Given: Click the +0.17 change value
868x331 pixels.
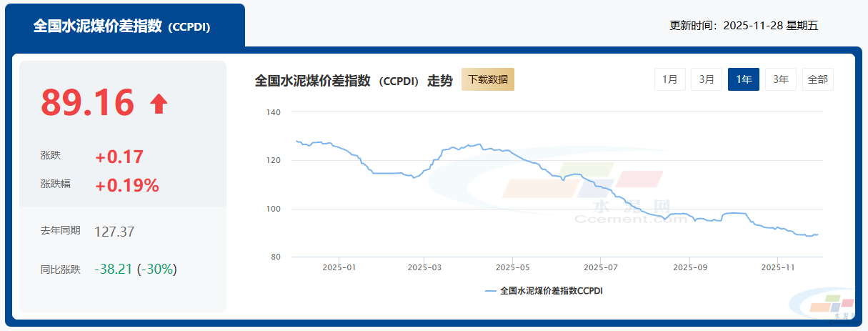Looking at the screenshot, I should (119, 157).
